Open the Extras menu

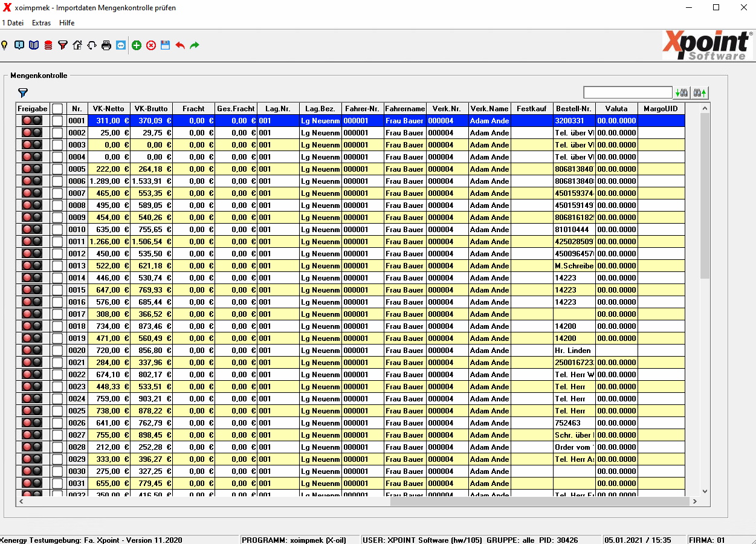tap(42, 23)
